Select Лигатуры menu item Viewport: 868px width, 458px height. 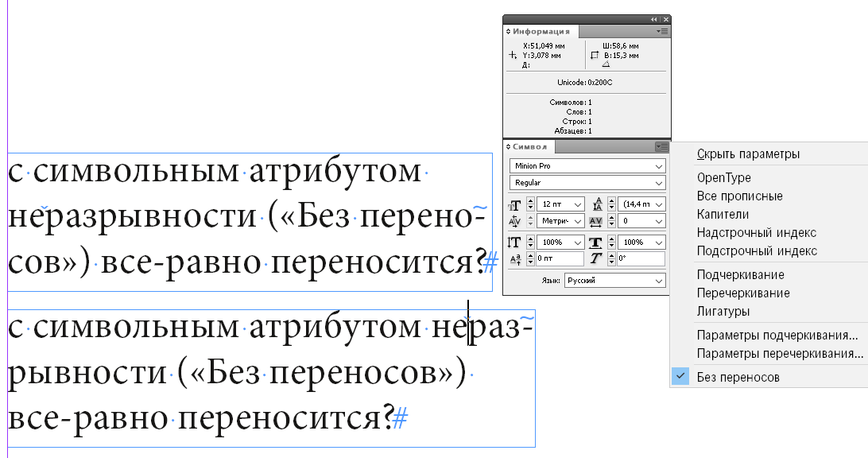click(x=723, y=311)
